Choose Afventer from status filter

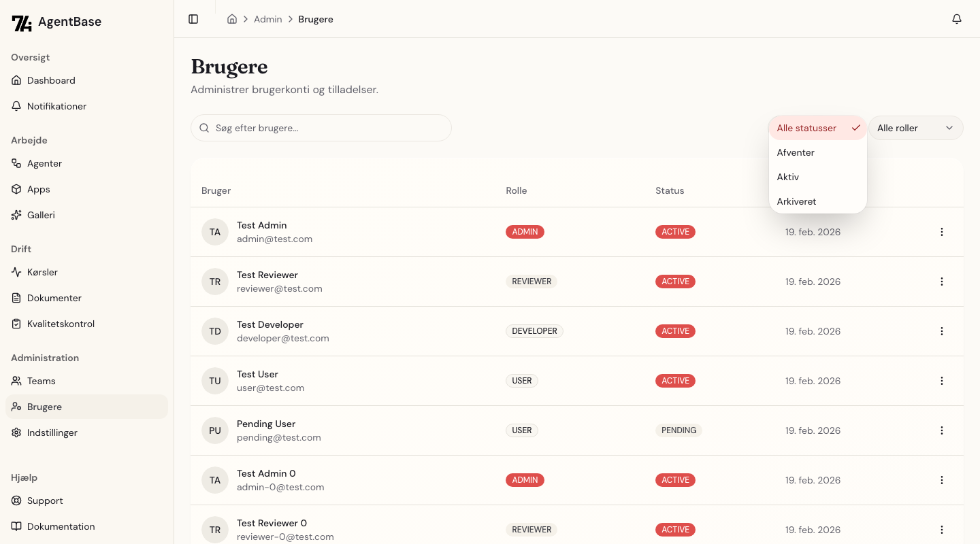[796, 152]
